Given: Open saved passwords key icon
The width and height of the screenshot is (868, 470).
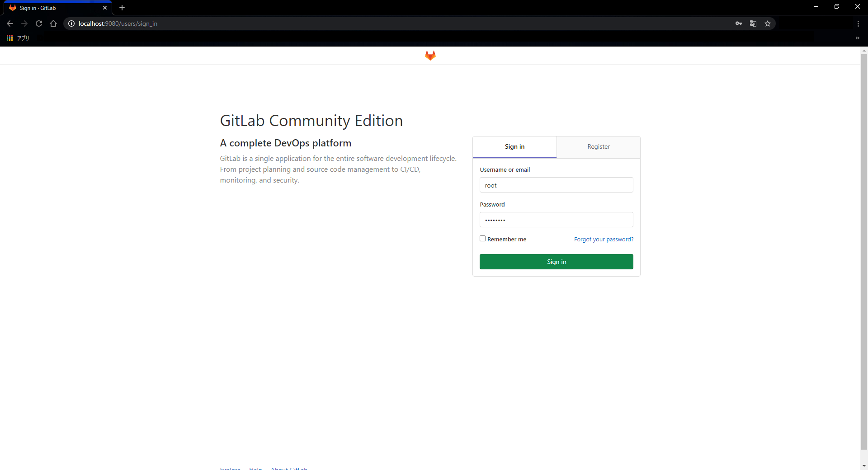Looking at the screenshot, I should [x=739, y=23].
